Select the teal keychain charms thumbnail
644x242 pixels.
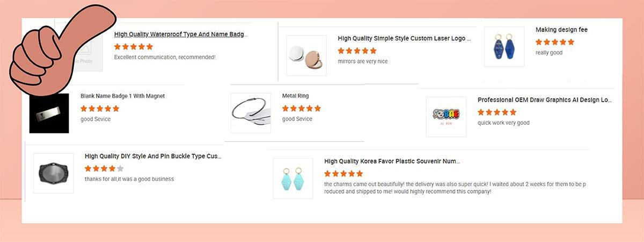tap(292, 178)
